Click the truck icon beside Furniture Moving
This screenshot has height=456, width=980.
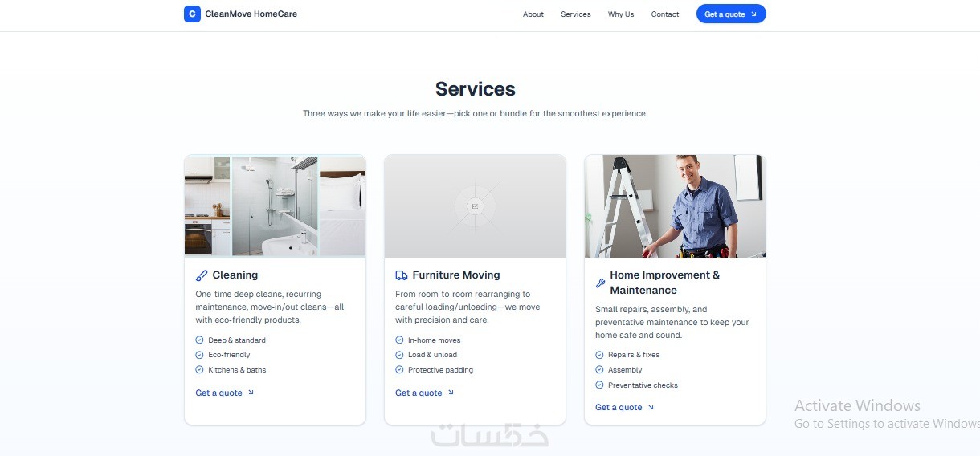[402, 275]
